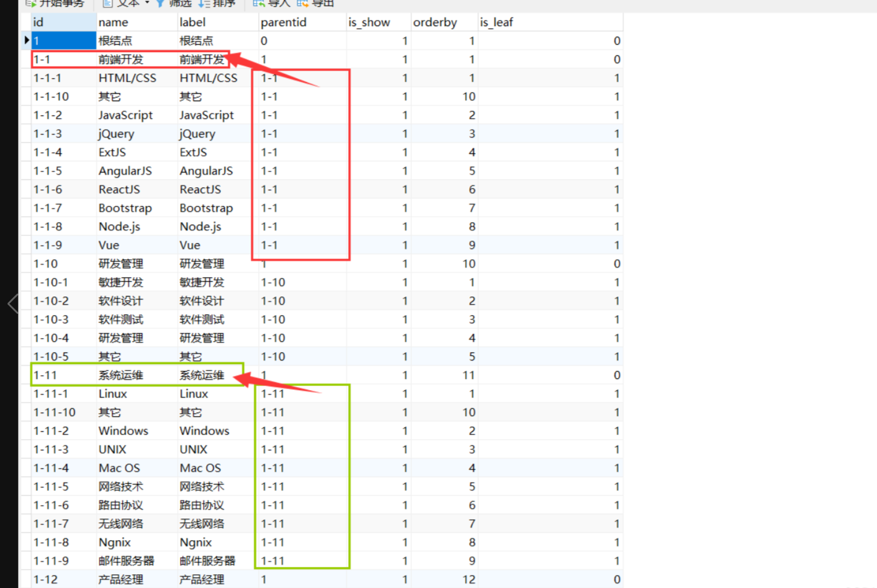Select label cell Vue in row 1-1-9
Image resolution: width=877 pixels, height=588 pixels.
click(x=218, y=246)
